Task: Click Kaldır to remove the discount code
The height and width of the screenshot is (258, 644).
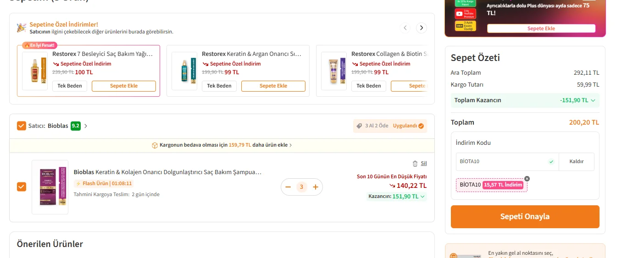Action: (576, 162)
